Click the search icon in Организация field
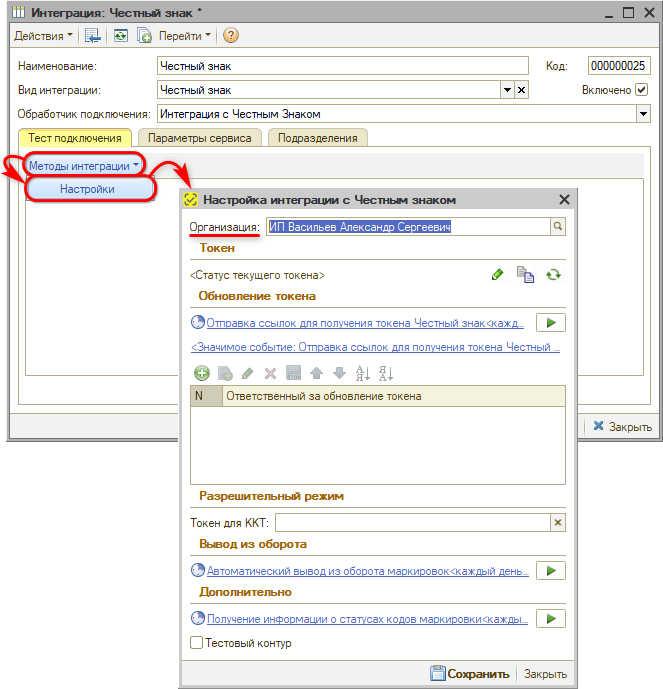The width and height of the screenshot is (663, 689). [558, 227]
